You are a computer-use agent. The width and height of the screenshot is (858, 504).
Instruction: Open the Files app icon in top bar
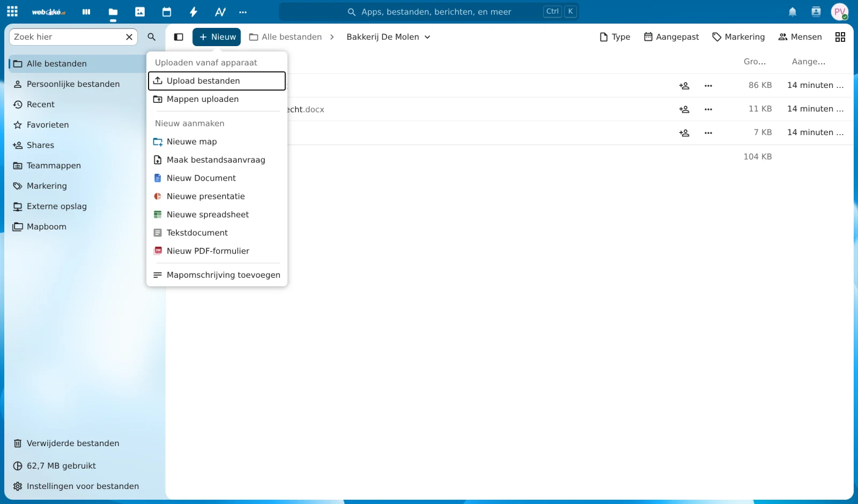(113, 12)
